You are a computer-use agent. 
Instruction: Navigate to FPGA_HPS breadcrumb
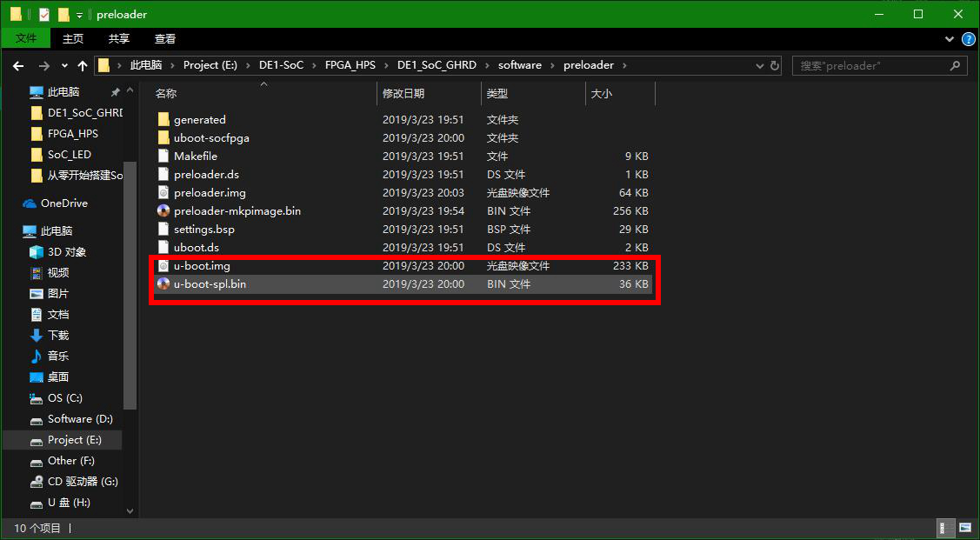(350, 65)
